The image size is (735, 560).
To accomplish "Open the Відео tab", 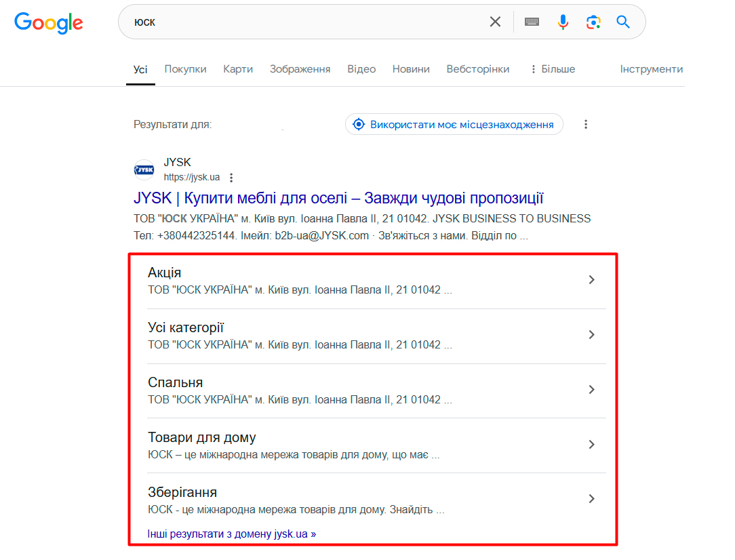I will pyautogui.click(x=361, y=69).
